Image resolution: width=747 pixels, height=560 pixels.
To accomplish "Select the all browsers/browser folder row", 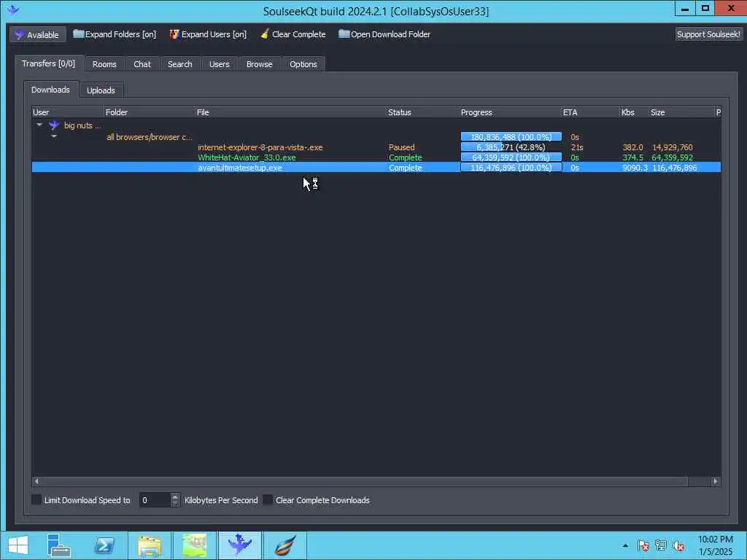I will point(376,136).
